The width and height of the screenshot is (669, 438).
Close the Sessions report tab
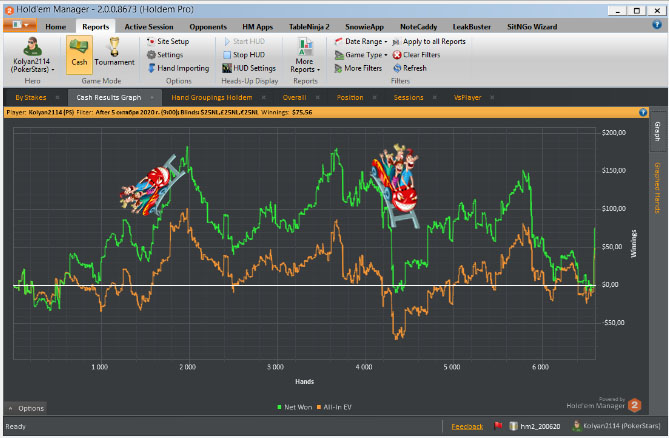[435, 98]
